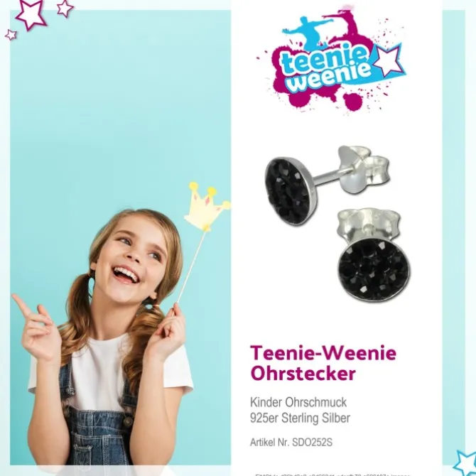The width and height of the screenshot is (476, 476).
Task: Select the Kinder Ohrschmuck text line
Action: pyautogui.click(x=298, y=402)
